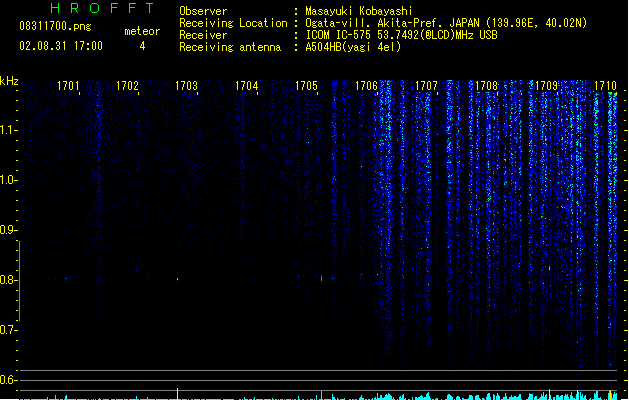Click the meteor echo just after 1705 near 0.8 kHz
Screen dimensions: 629x400
click(x=321, y=278)
